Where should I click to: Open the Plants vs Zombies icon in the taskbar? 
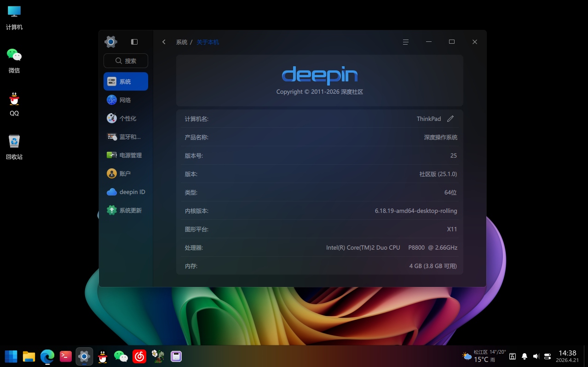158,356
